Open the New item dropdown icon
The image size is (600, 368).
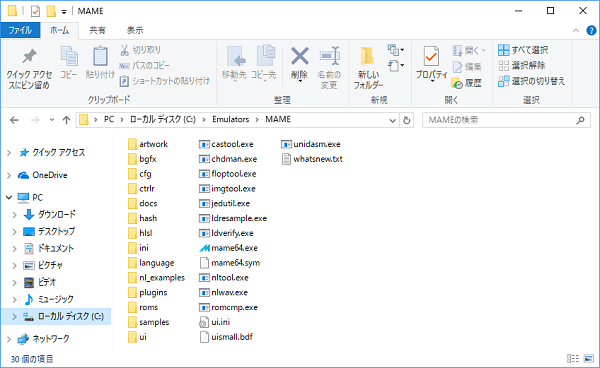tap(396, 50)
